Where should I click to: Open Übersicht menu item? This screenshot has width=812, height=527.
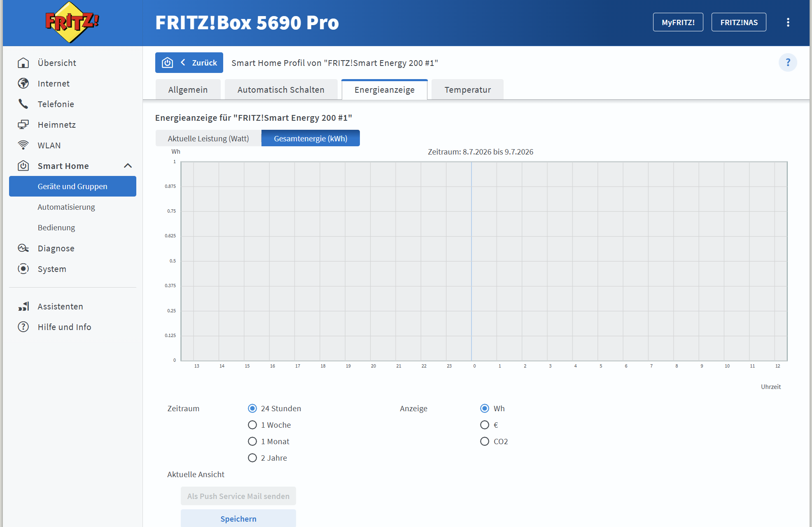pyautogui.click(x=72, y=63)
